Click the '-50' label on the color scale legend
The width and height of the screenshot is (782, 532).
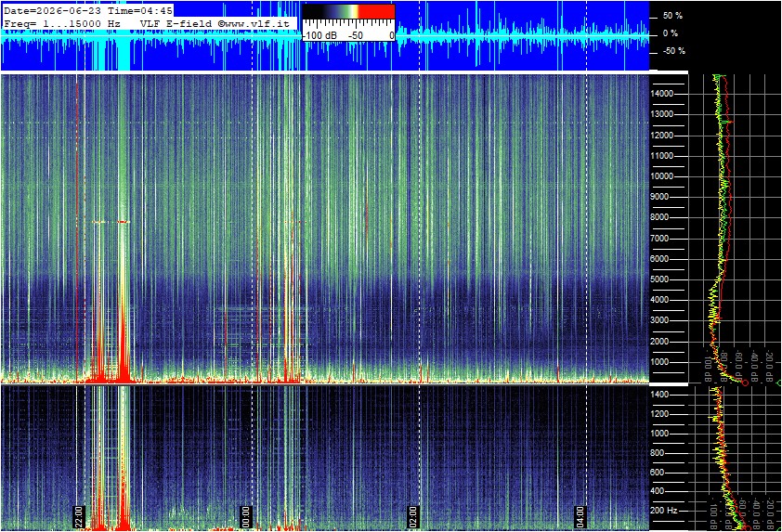pyautogui.click(x=355, y=36)
